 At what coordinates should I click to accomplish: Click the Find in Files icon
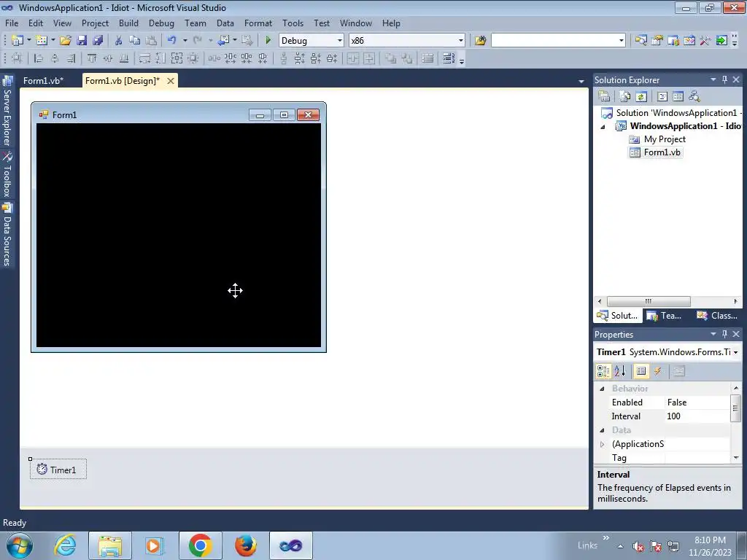coord(480,41)
